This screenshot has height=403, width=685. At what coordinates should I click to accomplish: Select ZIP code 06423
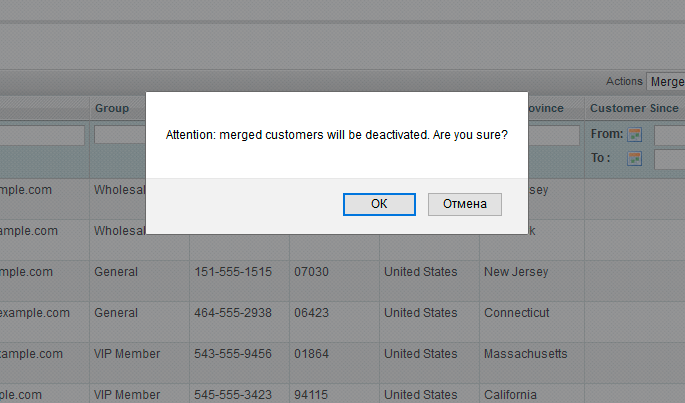point(311,313)
